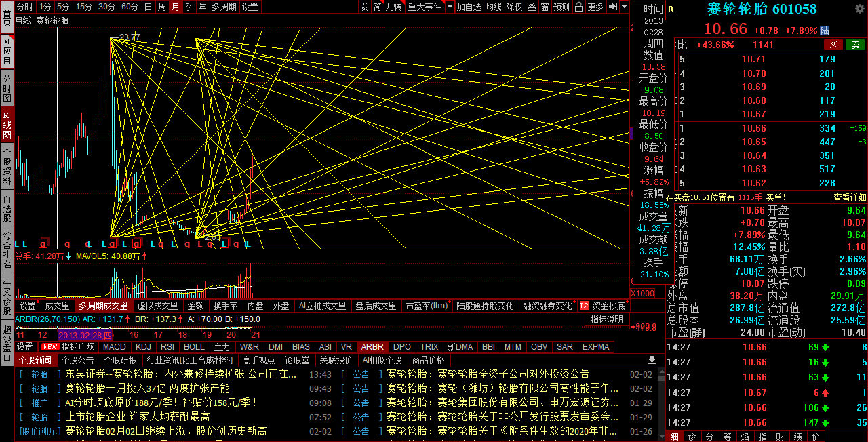Click the 23.77 price high label on chart
This screenshot has width=868, height=442.
pos(130,37)
